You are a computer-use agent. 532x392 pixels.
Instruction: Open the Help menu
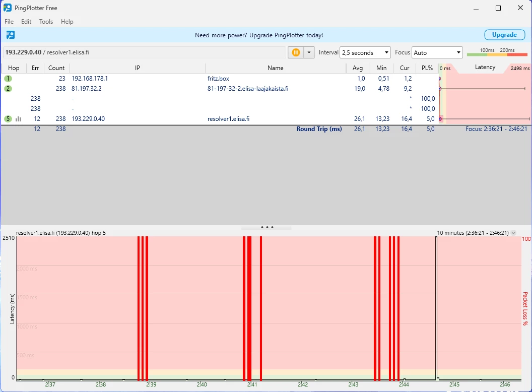click(67, 22)
